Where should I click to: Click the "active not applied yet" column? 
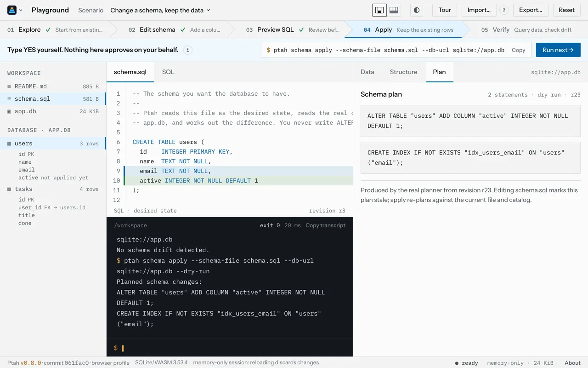53,178
